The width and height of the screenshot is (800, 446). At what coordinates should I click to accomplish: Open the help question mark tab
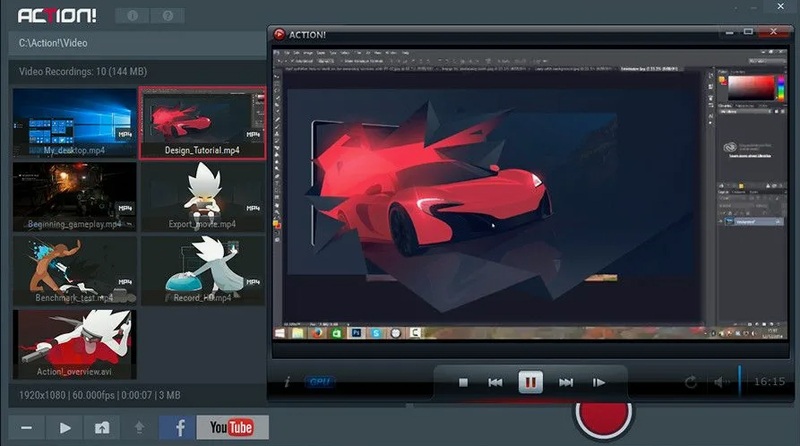(167, 16)
